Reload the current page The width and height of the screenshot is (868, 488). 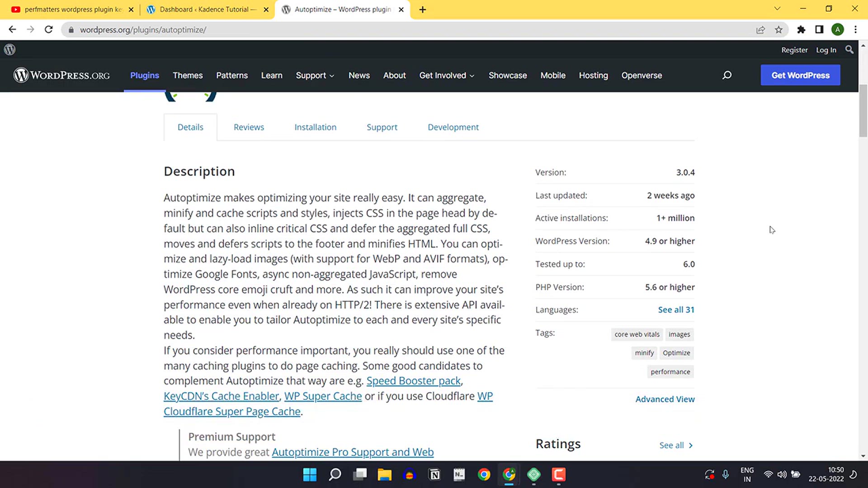49,29
